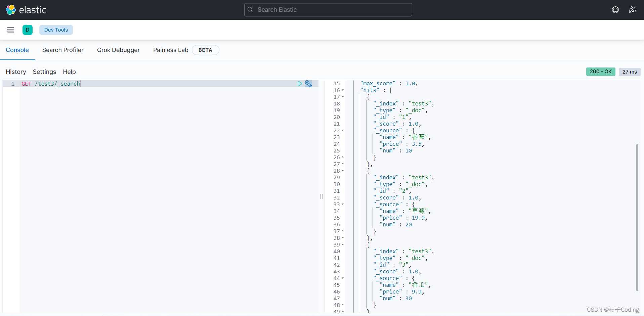Viewport: 644px width, 316px height.
Task: Collapse the fold arrow at line 17
Action: click(x=343, y=97)
